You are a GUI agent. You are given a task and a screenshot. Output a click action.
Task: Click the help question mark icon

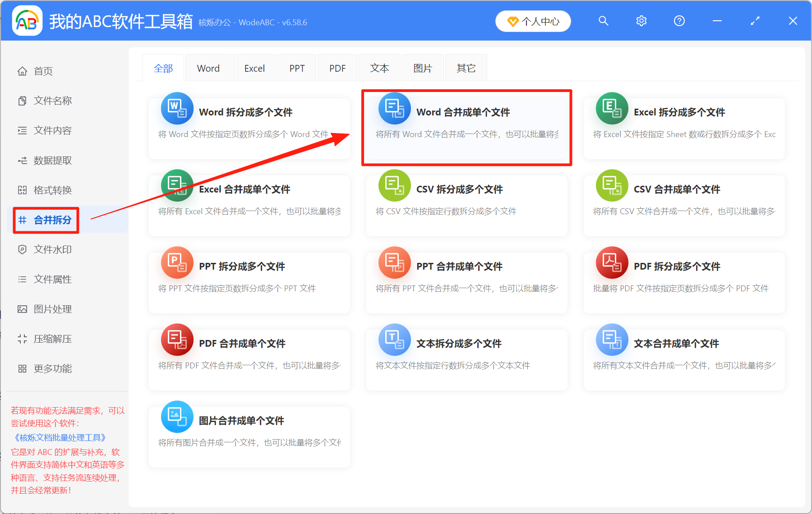coord(679,21)
